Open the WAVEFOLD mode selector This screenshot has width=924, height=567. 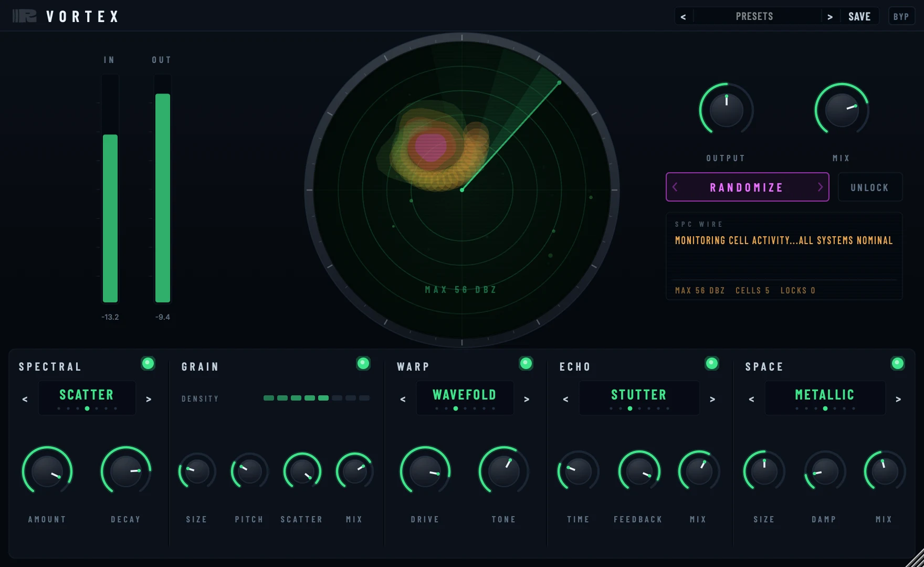click(x=465, y=397)
